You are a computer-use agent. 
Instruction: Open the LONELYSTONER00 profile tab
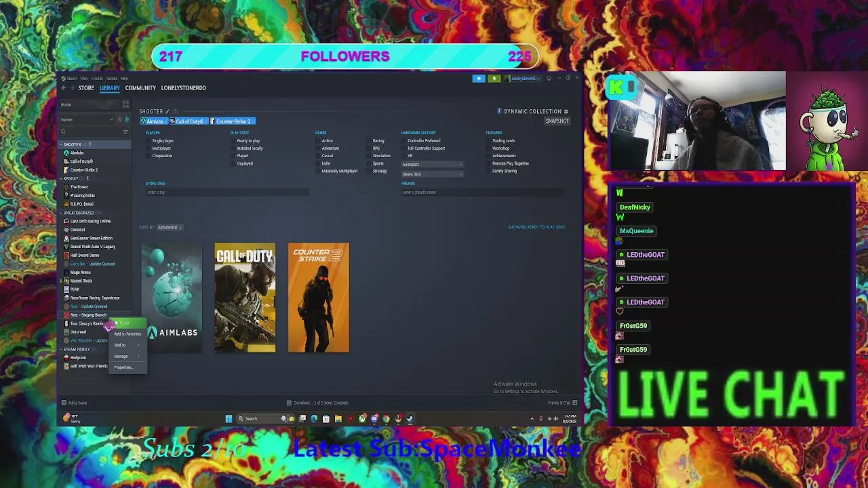[183, 88]
